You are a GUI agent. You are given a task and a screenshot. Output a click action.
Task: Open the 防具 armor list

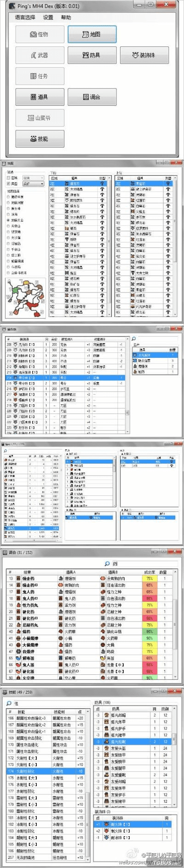(92, 55)
